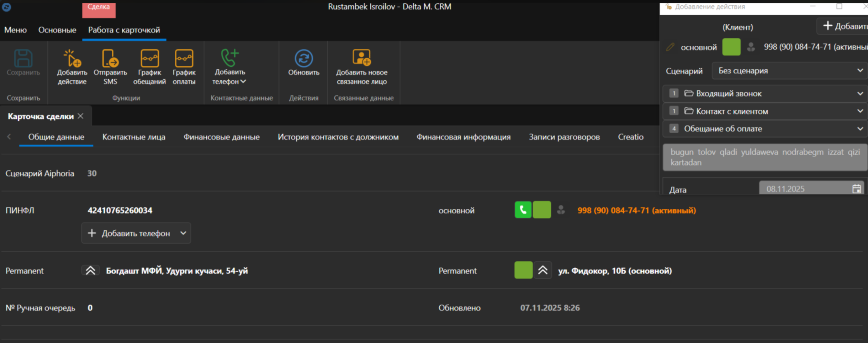This screenshot has width=868, height=343.
Task: Open the Записи разговоров tab
Action: point(564,137)
